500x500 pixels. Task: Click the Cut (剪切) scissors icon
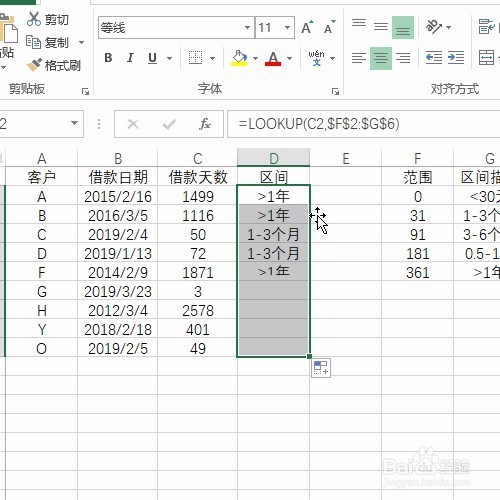(x=34, y=19)
